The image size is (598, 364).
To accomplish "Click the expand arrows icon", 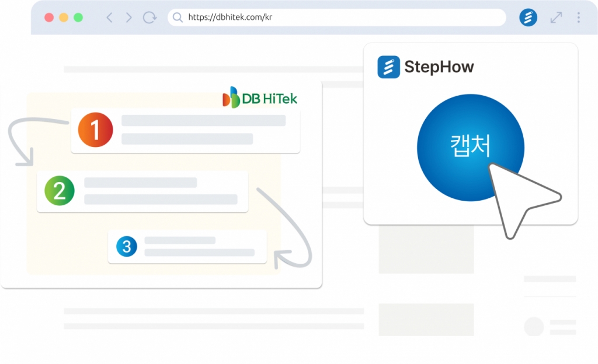I will pos(556,17).
